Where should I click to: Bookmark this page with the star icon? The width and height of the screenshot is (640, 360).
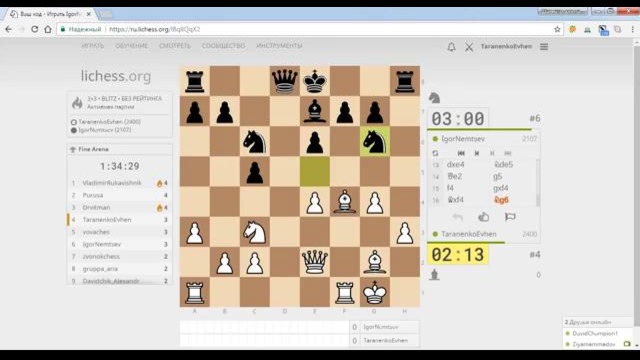pyautogui.click(x=557, y=29)
